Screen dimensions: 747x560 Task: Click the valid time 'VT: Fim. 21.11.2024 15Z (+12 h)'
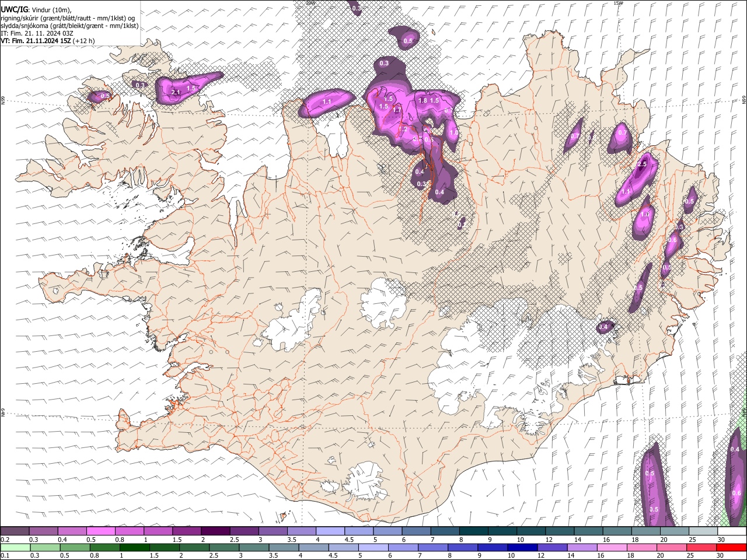tap(48, 41)
